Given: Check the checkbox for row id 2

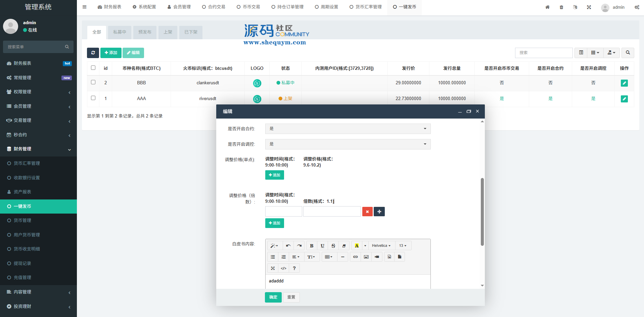Looking at the screenshot, I should [93, 82].
